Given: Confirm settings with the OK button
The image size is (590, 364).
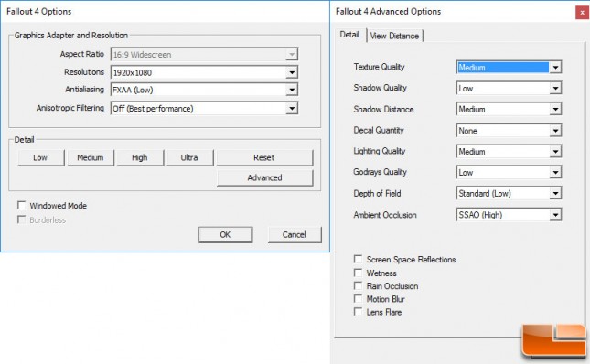Looking at the screenshot, I should (225, 235).
